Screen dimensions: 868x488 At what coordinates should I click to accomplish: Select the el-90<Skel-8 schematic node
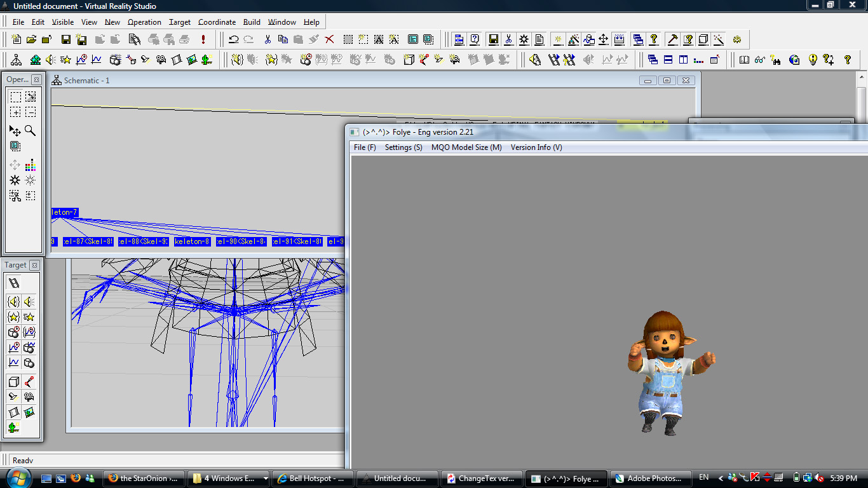[x=241, y=241]
